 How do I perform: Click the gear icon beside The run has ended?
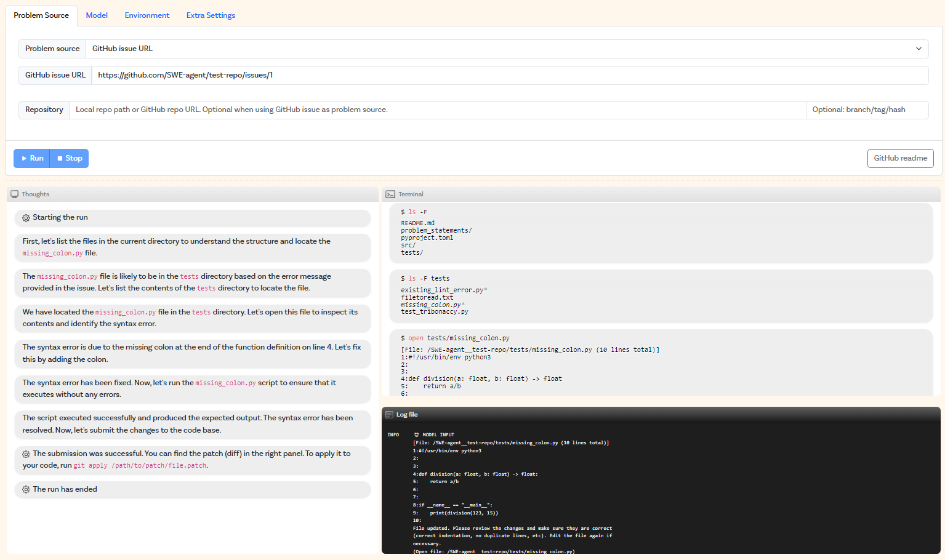[26, 490]
